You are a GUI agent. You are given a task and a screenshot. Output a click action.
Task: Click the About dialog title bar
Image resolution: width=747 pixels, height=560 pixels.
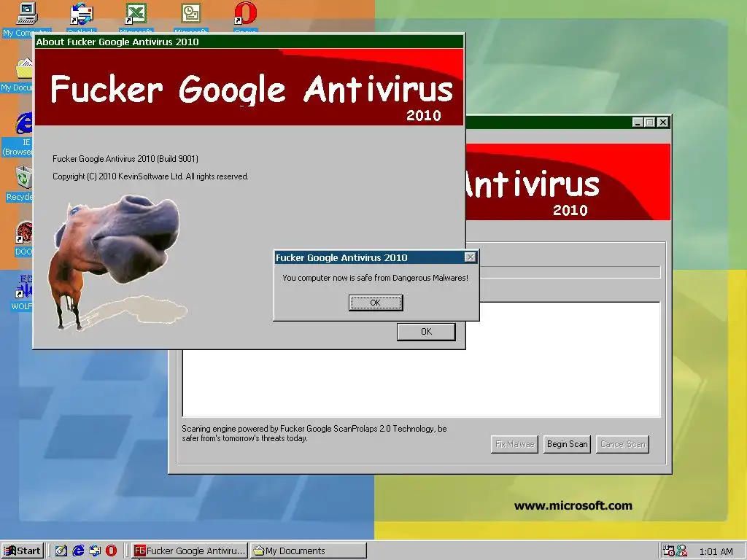(249, 42)
